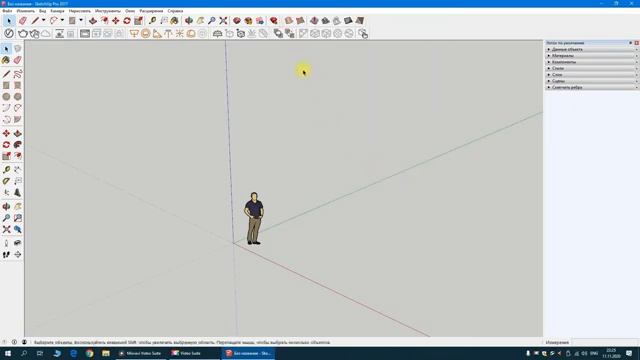
Task: Choose the Scale tool in left palette
Action: click(x=6, y=156)
